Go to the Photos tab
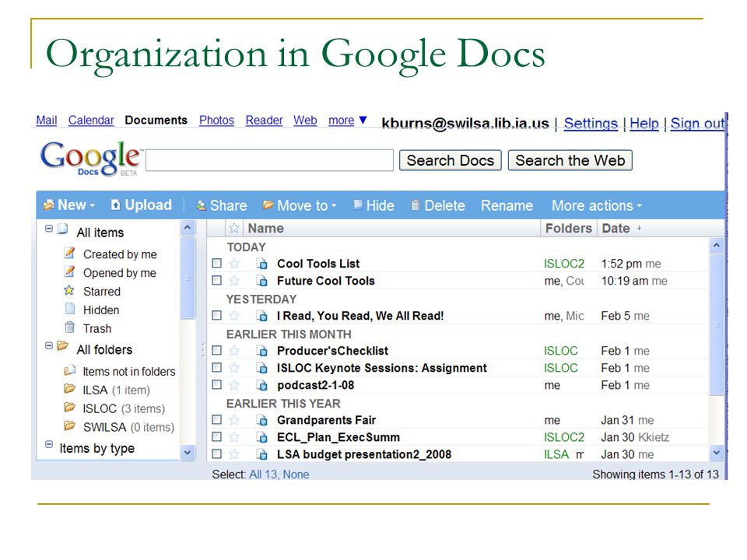This screenshot has height=560, width=747. [x=217, y=121]
